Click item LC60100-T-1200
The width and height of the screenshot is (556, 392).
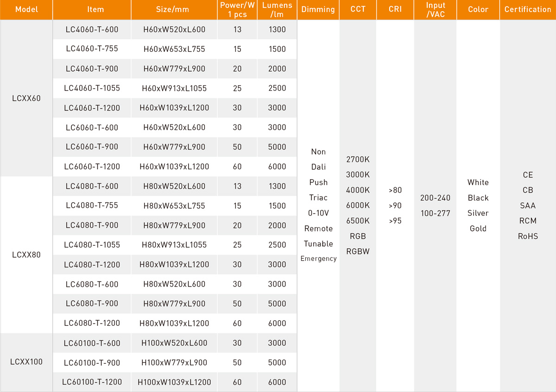[92, 382]
